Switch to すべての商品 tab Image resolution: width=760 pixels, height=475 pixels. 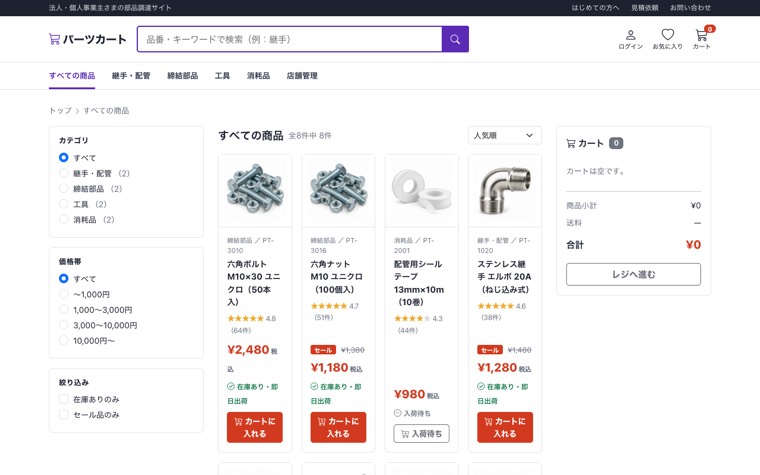[x=72, y=76]
